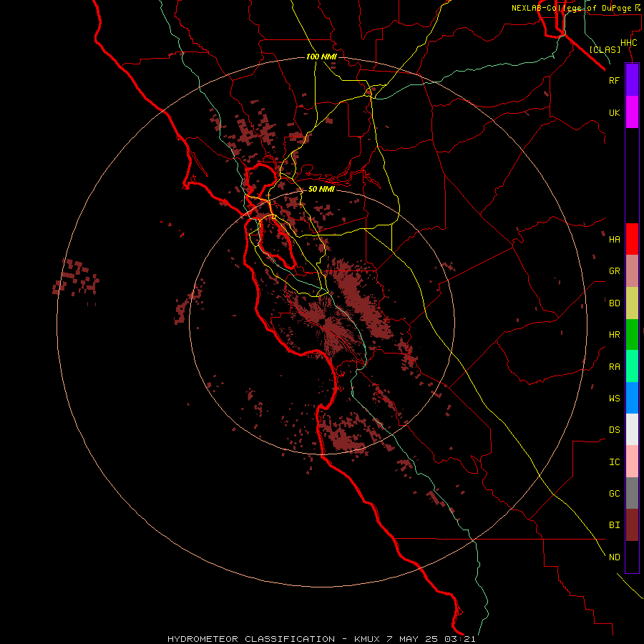Click the RF legend label
This screenshot has height=644, width=644.
(614, 80)
